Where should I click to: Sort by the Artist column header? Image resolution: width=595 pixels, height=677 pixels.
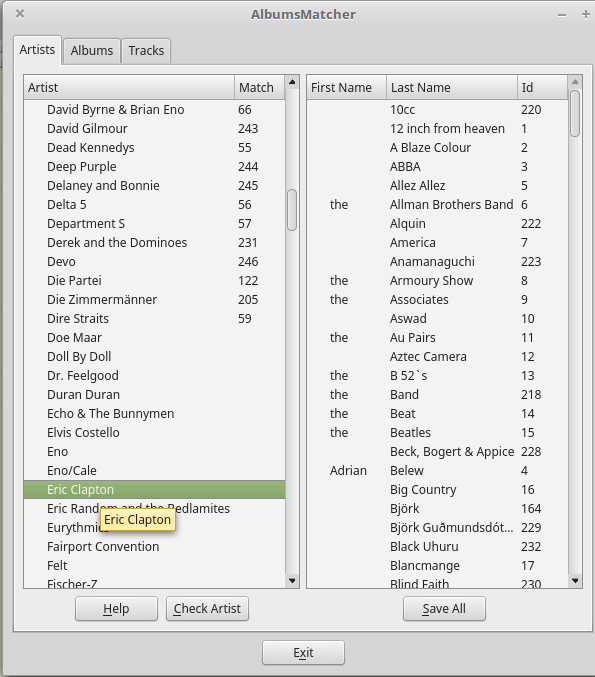click(129, 87)
